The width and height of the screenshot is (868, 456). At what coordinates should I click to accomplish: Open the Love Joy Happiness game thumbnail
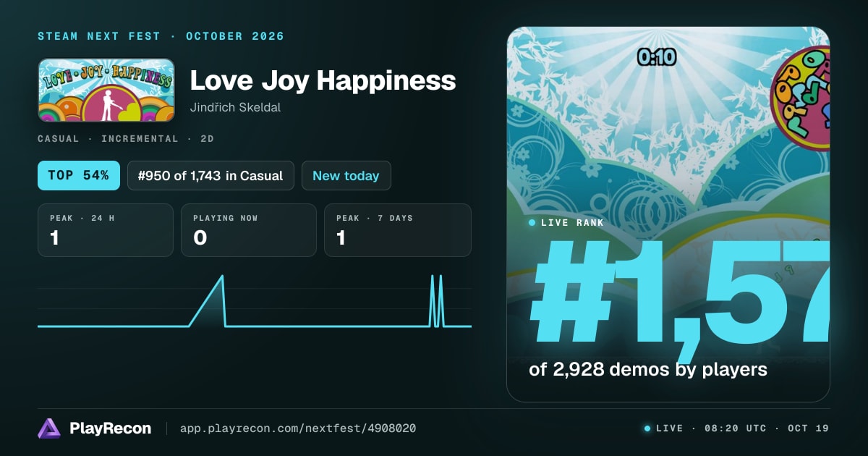(x=106, y=90)
